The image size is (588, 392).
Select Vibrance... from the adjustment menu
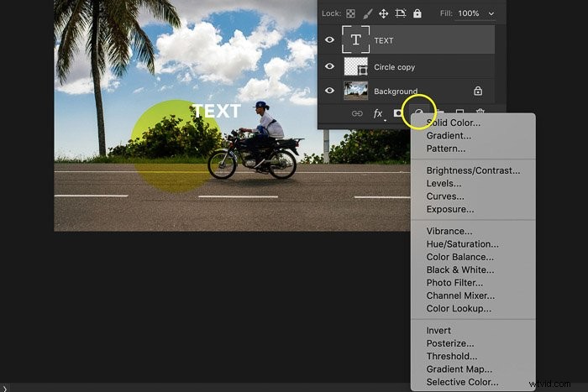coord(449,231)
